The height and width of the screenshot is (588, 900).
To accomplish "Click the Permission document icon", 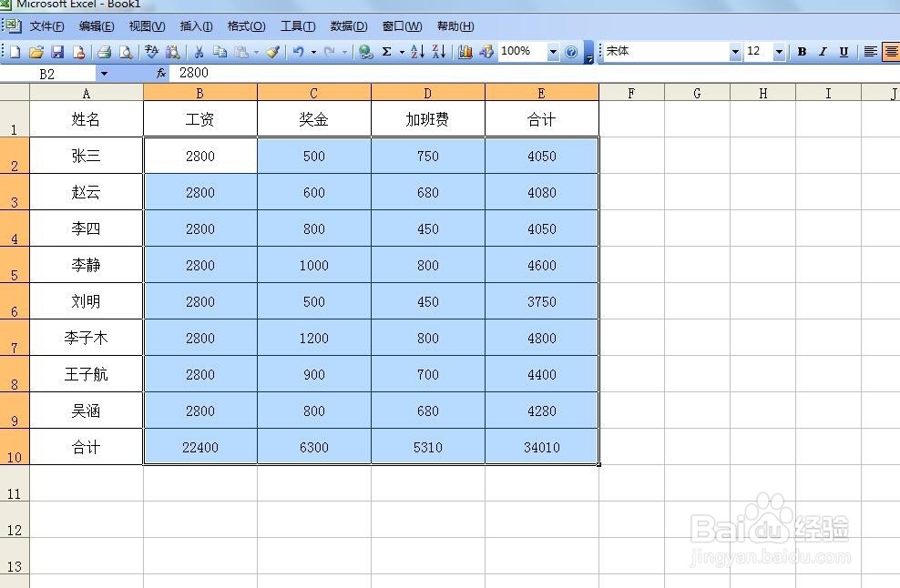I will (79, 52).
